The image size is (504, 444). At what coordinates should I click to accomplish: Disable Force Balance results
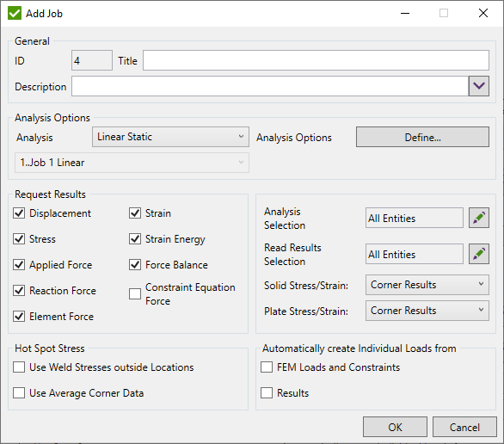(x=135, y=264)
